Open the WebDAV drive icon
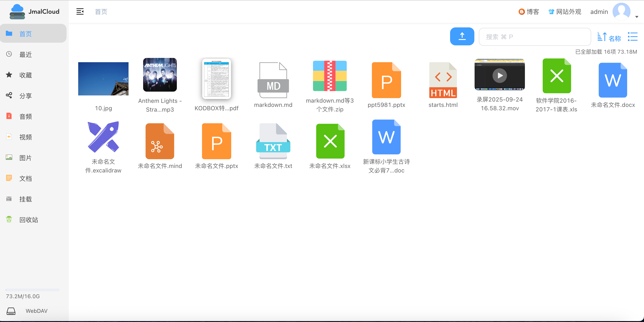Image resolution: width=644 pixels, height=322 pixels. [11, 311]
